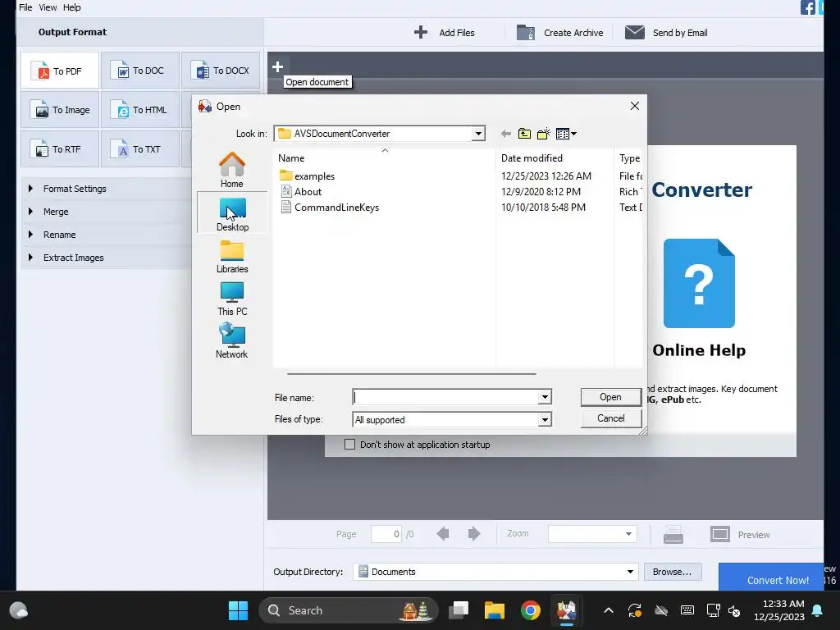Open the File name dropdown arrow
The width and height of the screenshot is (840, 630).
[x=545, y=397]
